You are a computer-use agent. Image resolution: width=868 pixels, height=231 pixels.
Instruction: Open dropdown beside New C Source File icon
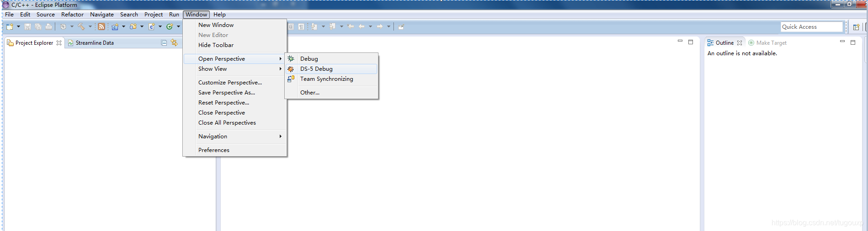[160, 26]
